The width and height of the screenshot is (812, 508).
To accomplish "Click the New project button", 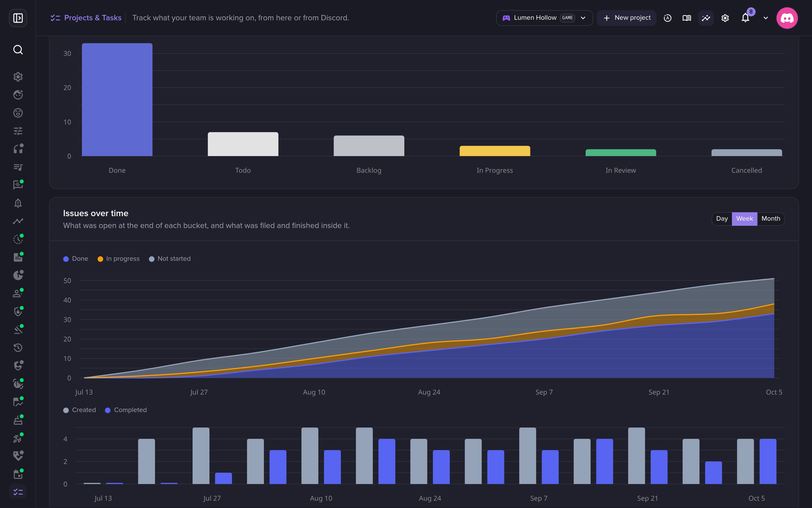I will 626,18.
